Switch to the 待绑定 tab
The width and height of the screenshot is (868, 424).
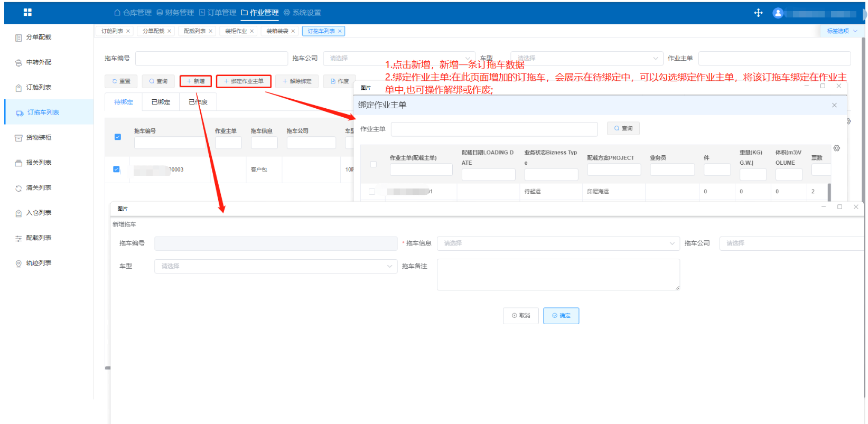point(124,102)
